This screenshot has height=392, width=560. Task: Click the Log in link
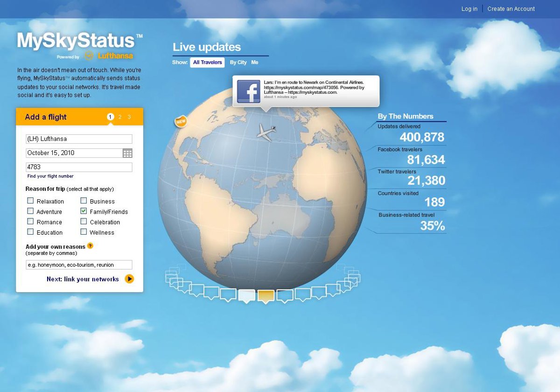469,9
